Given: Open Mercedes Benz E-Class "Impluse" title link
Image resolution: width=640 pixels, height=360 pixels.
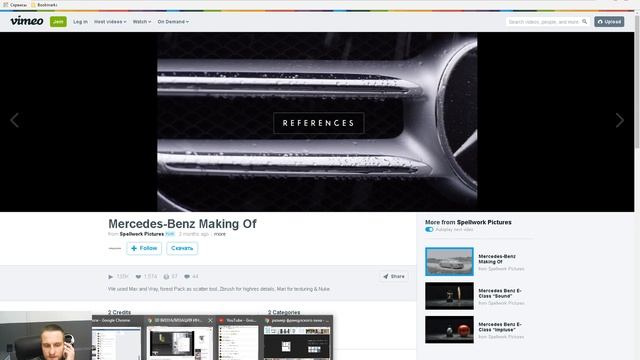Looking at the screenshot, I should coord(500,327).
